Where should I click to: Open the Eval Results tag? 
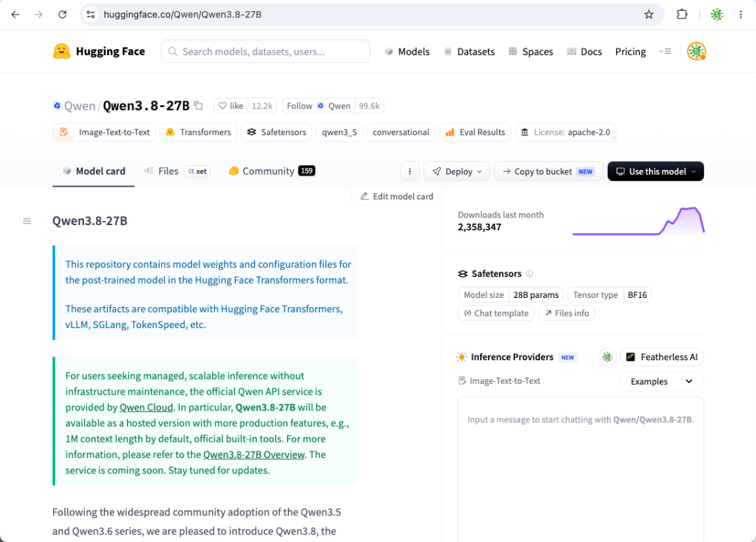pos(475,132)
